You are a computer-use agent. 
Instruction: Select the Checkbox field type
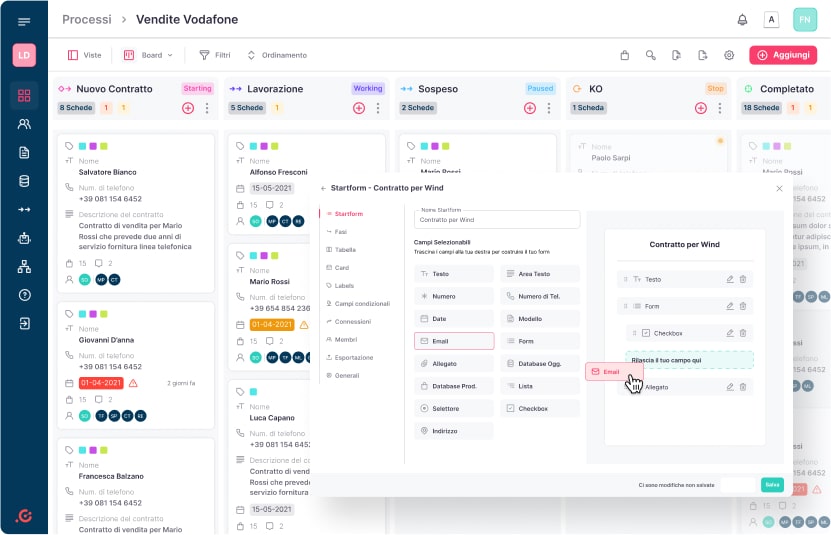[541, 408]
